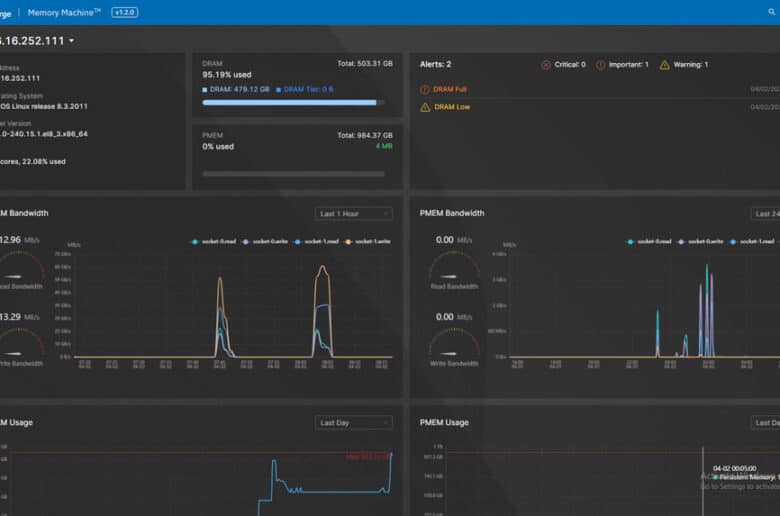
Task: Click the '95.19% used' DRAM value
Action: click(227, 75)
